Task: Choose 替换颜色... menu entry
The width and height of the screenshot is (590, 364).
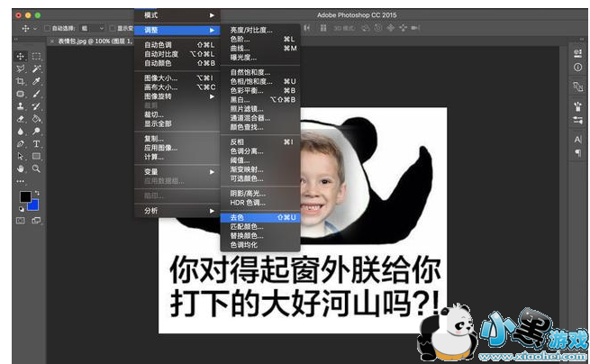Action: (260, 236)
